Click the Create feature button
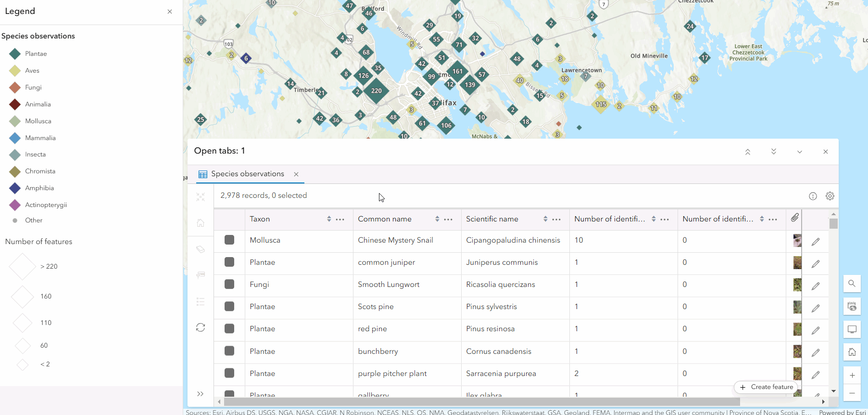868x415 pixels. [x=766, y=387]
